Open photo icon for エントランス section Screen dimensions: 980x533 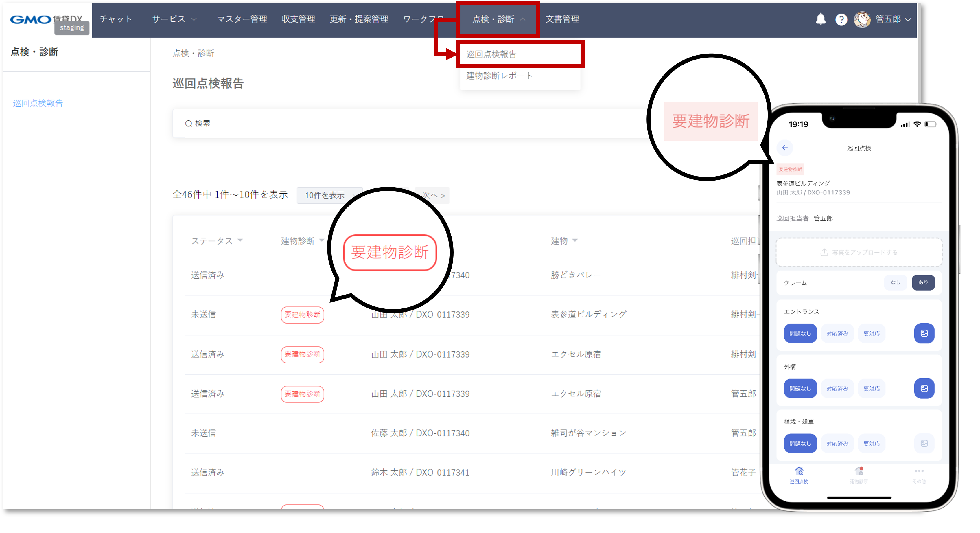point(924,333)
